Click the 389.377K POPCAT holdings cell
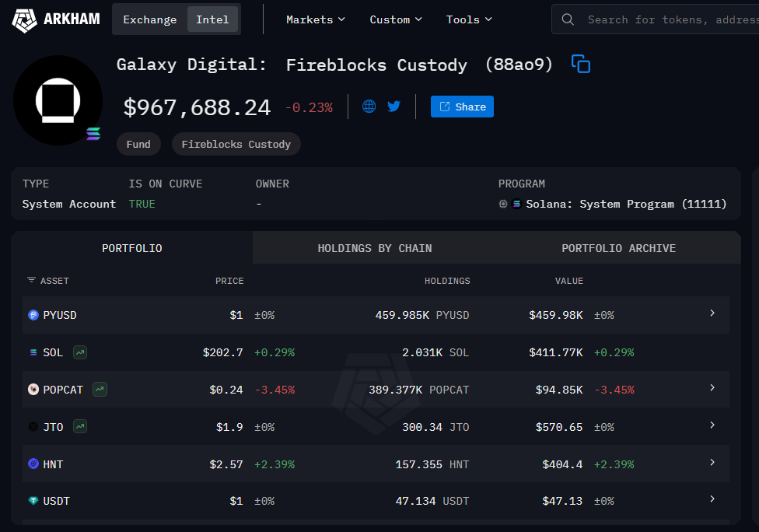Image resolution: width=759 pixels, height=532 pixels. [x=418, y=390]
